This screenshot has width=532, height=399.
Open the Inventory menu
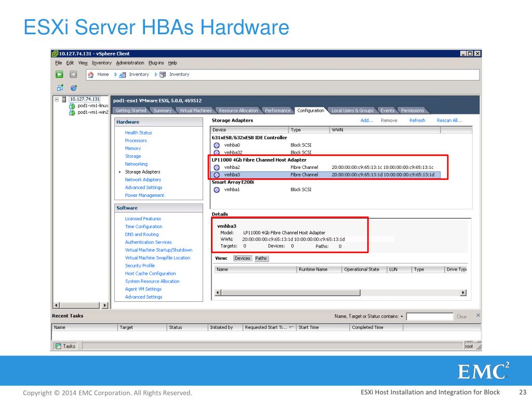click(101, 63)
